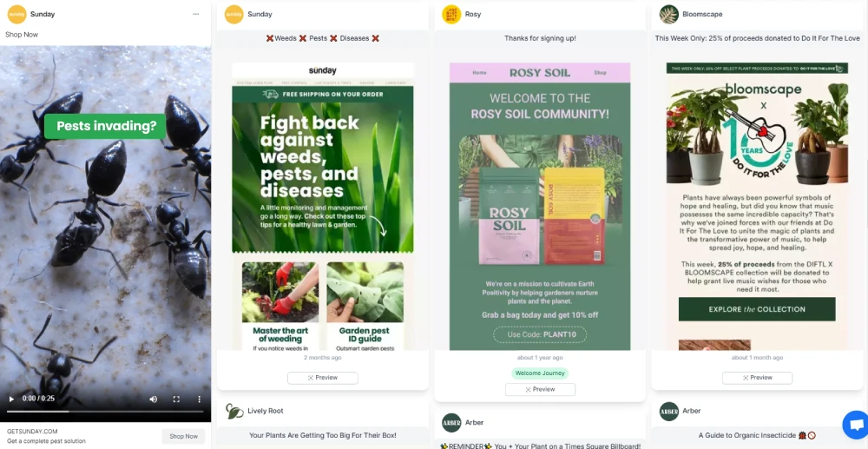Open the chat support bubble
Screen dimensions: 868x449
856,426
